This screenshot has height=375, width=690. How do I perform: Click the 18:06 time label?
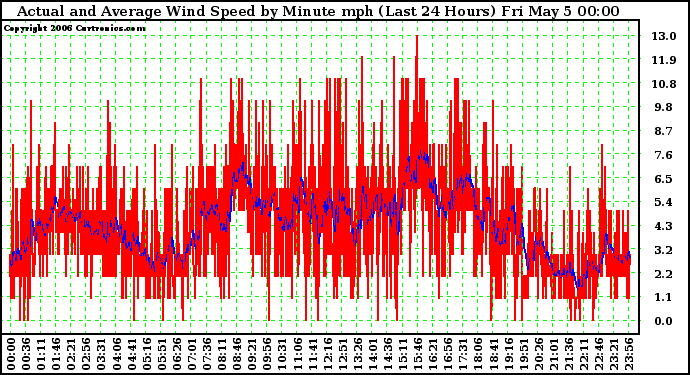click(478, 354)
